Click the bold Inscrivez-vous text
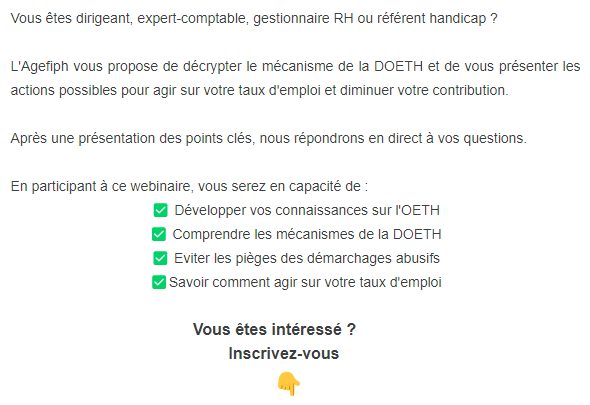 [x=284, y=354]
